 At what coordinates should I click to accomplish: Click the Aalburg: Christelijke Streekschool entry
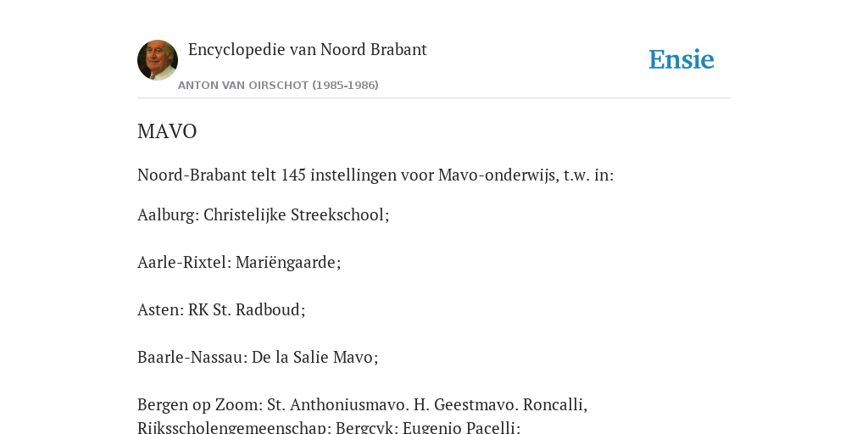pyautogui.click(x=264, y=214)
